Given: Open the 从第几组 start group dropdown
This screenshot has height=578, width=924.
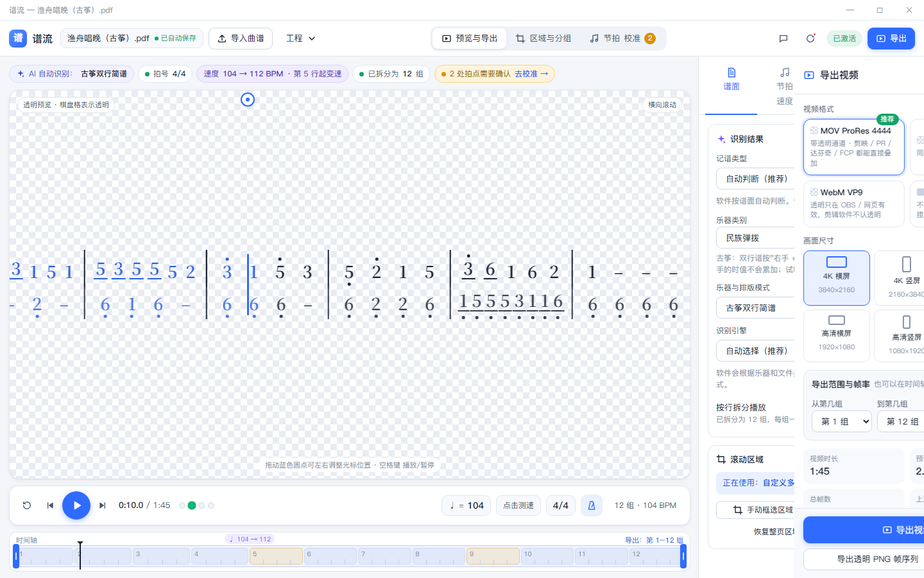Looking at the screenshot, I should (842, 422).
